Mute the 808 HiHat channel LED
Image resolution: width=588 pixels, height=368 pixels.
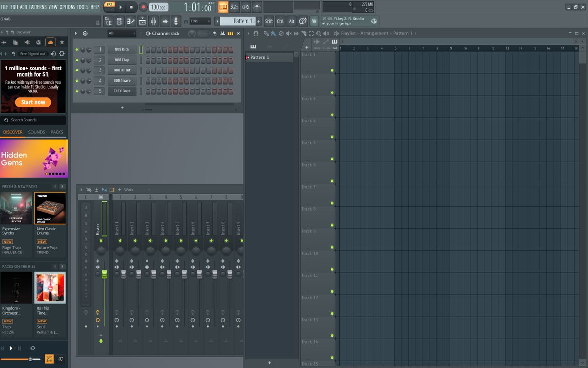pyautogui.click(x=77, y=70)
